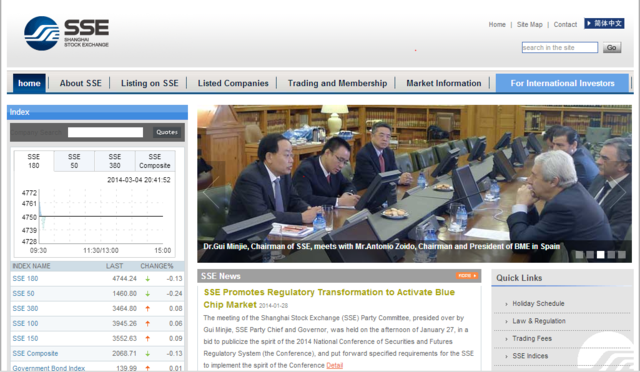640x372 pixels.
Task: Click the SSE 150 up arrow indicator
Action: tap(148, 339)
